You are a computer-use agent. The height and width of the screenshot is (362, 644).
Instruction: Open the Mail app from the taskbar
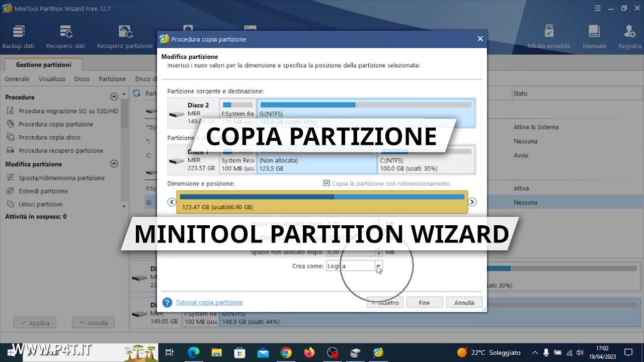(263, 352)
